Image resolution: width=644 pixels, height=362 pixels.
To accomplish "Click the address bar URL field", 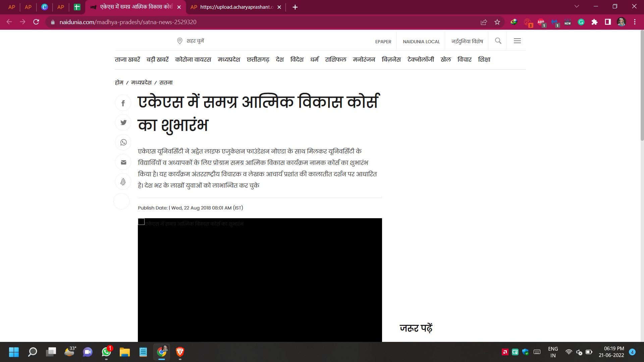I will click(235, 22).
